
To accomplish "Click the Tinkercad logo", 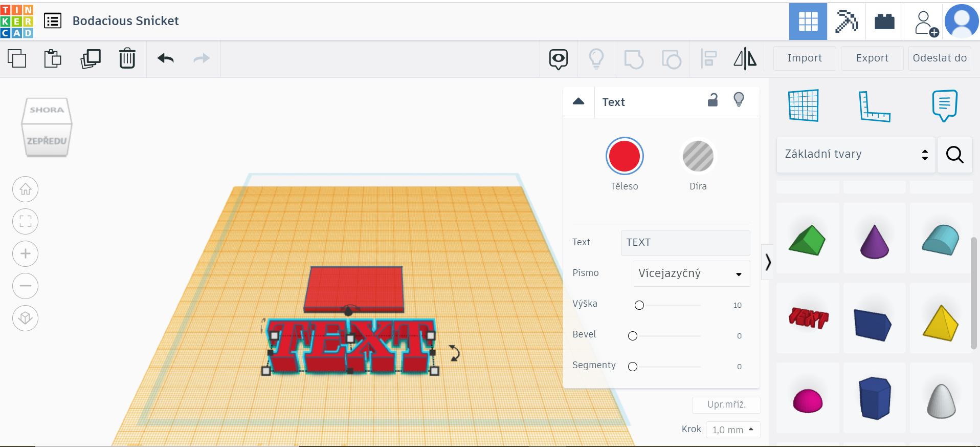I will click(x=17, y=21).
